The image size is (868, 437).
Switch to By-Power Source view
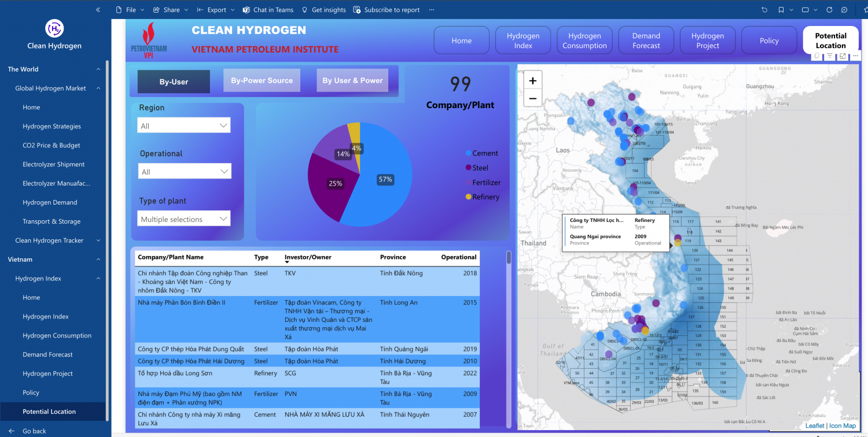[x=262, y=80]
